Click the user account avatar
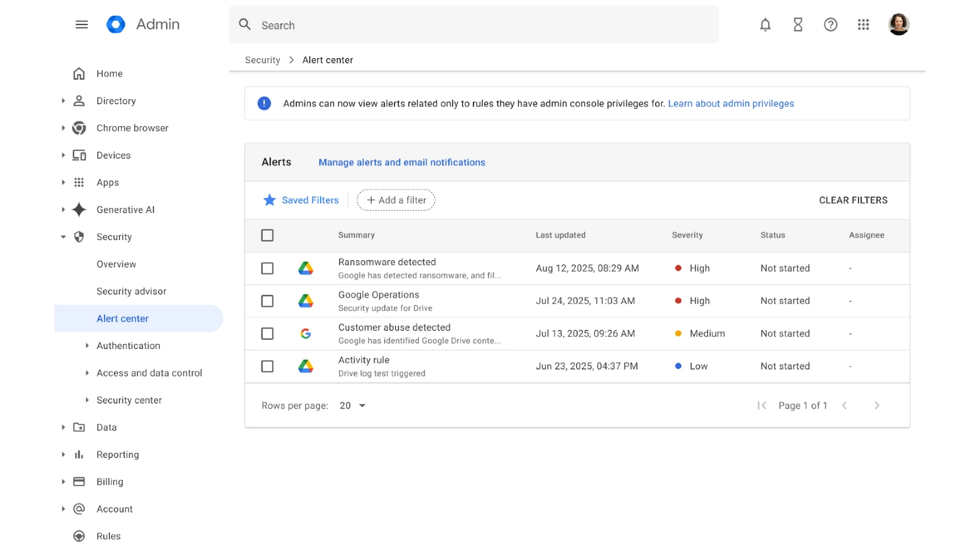The height and width of the screenshot is (551, 980). coord(898,24)
